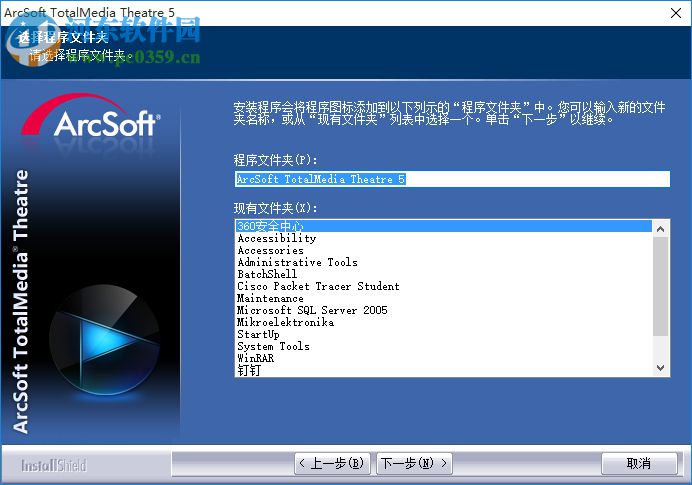Screen dimensions: 692x485
Task: Select the Accessibility folder entry
Action: 444,238
